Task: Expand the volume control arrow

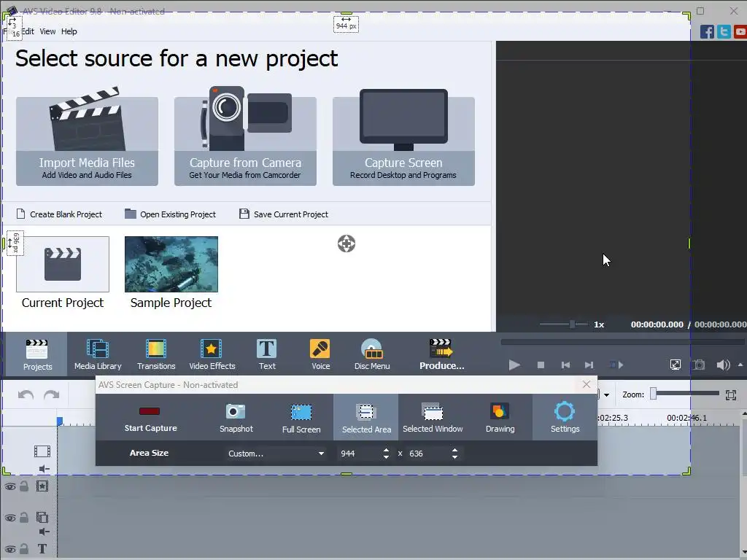Action: point(740,365)
